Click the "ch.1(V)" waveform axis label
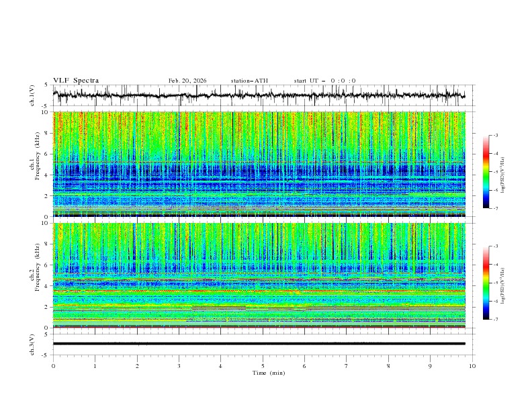 32,95
